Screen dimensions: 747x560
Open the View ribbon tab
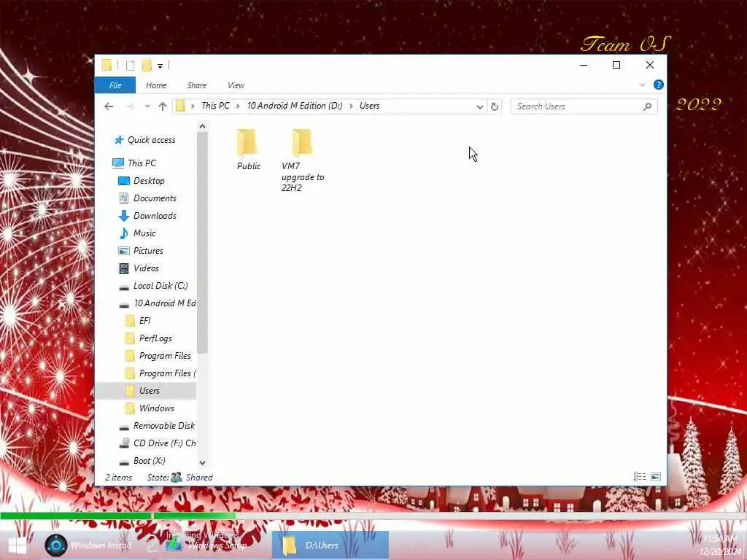(236, 85)
